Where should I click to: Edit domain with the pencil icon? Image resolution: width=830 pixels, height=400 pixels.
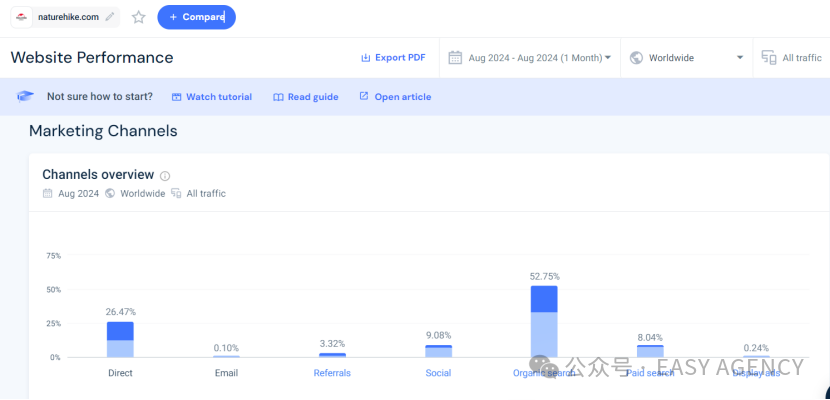[x=110, y=17]
